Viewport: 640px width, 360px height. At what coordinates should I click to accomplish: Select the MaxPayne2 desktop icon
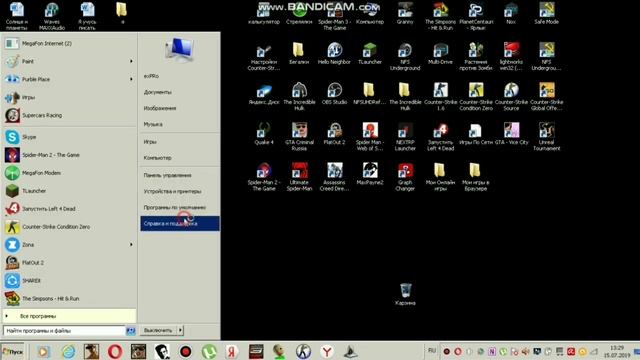click(370, 173)
